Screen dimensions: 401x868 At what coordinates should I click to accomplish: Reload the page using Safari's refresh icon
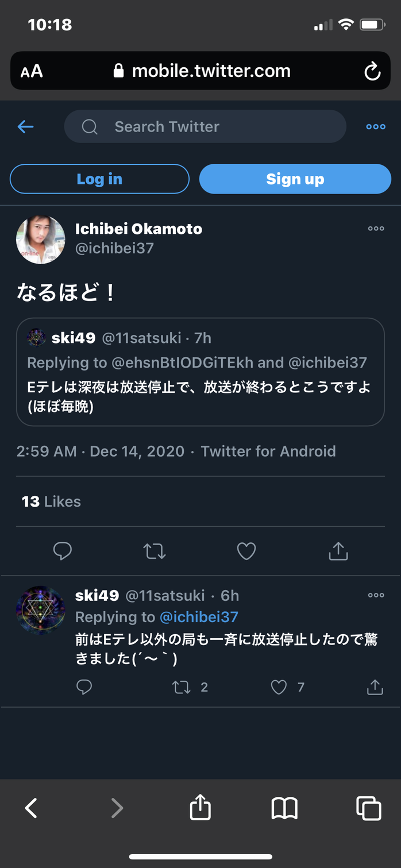[372, 71]
